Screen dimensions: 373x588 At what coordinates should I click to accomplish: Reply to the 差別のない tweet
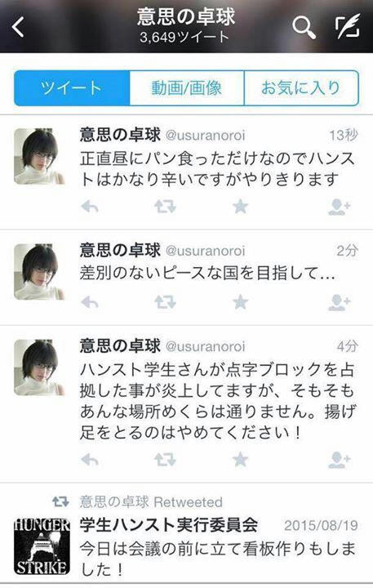[90, 302]
